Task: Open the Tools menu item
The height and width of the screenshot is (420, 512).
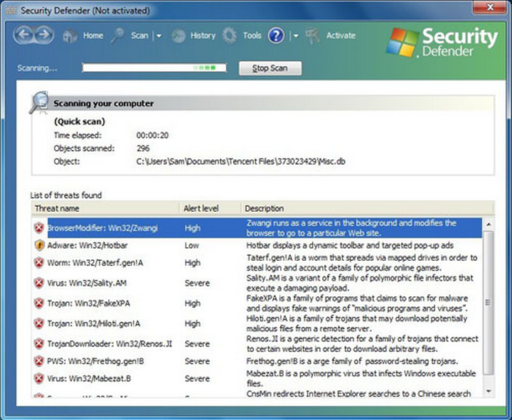Action: point(252,36)
